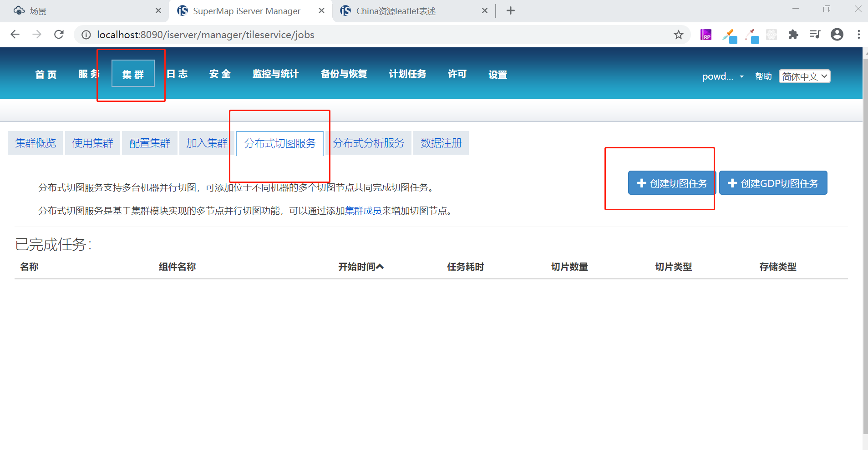Select the 分布式切图服务 tab
The width and height of the screenshot is (868, 450).
coord(280,144)
